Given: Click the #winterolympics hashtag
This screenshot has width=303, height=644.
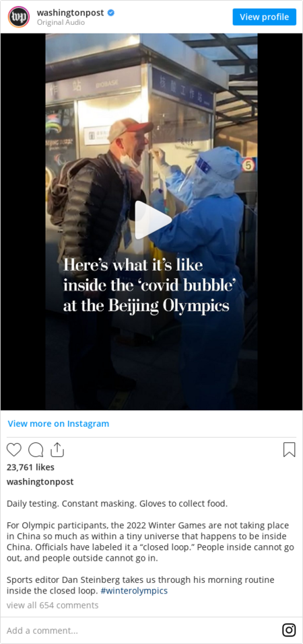Looking at the screenshot, I should (x=134, y=591).
